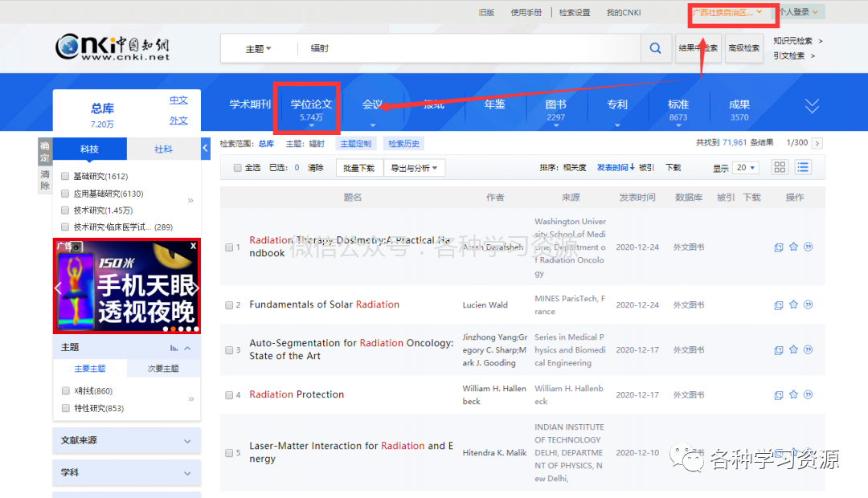Open the 使用手册 link

(x=526, y=12)
